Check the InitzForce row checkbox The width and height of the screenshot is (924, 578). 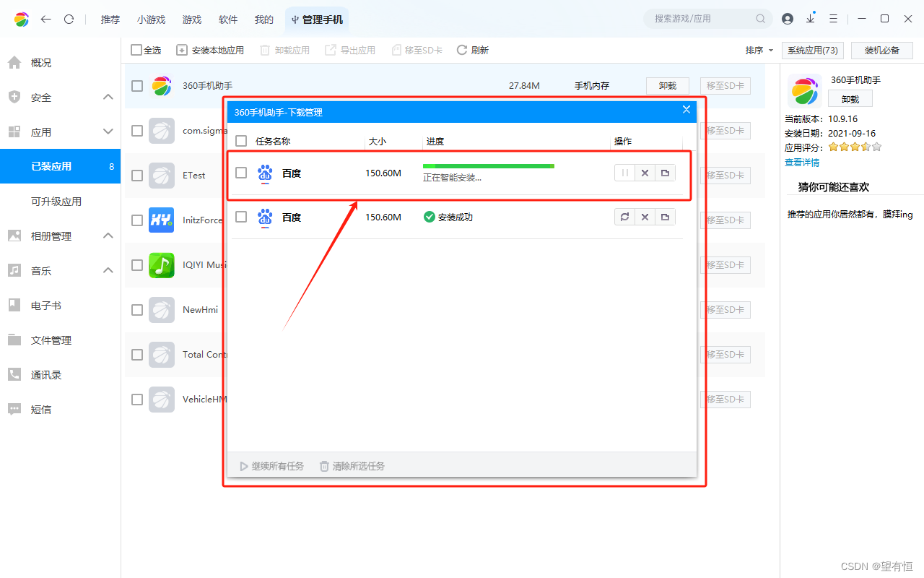[x=137, y=220]
